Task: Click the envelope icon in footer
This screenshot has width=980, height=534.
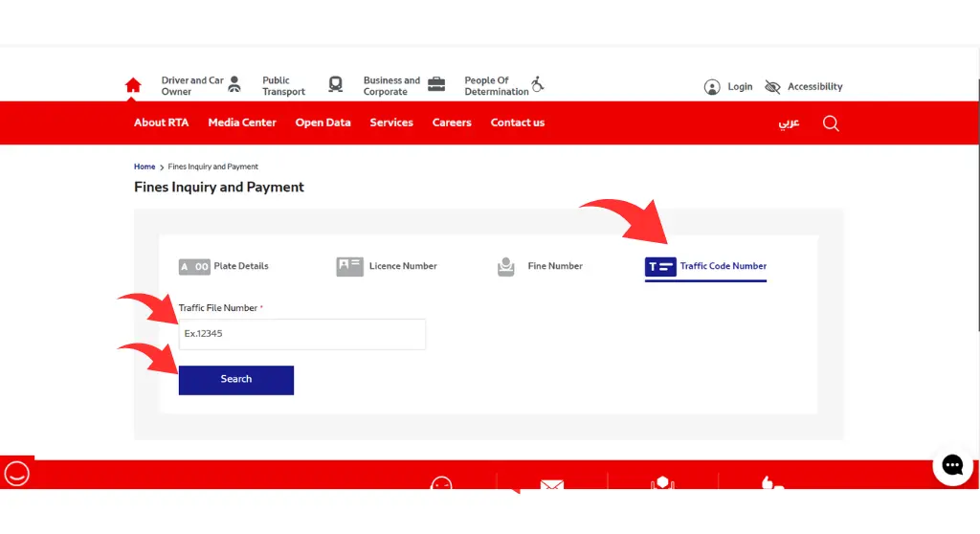Action: [552, 484]
